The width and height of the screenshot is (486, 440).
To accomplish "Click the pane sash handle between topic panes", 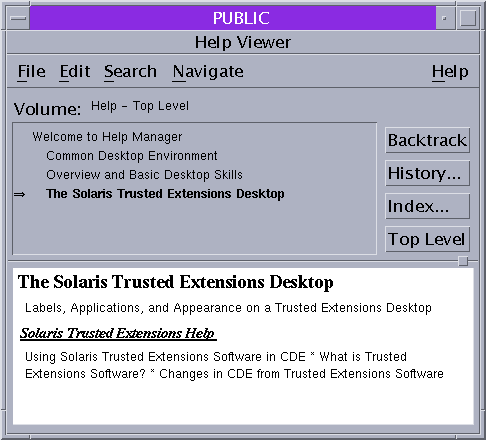I will [x=463, y=261].
